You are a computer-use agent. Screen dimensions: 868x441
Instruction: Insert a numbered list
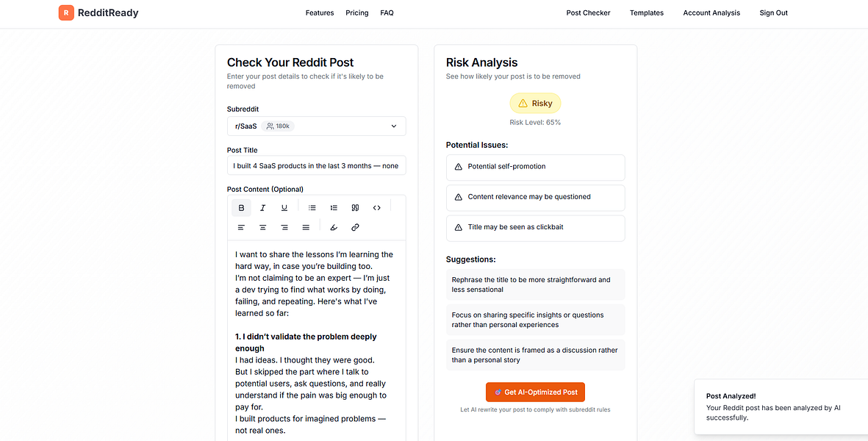(334, 208)
